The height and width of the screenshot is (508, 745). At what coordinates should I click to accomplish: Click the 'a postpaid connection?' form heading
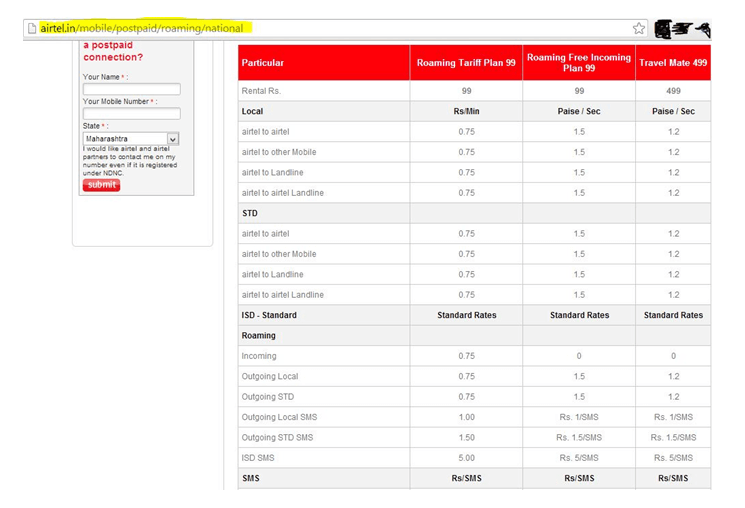(x=113, y=51)
